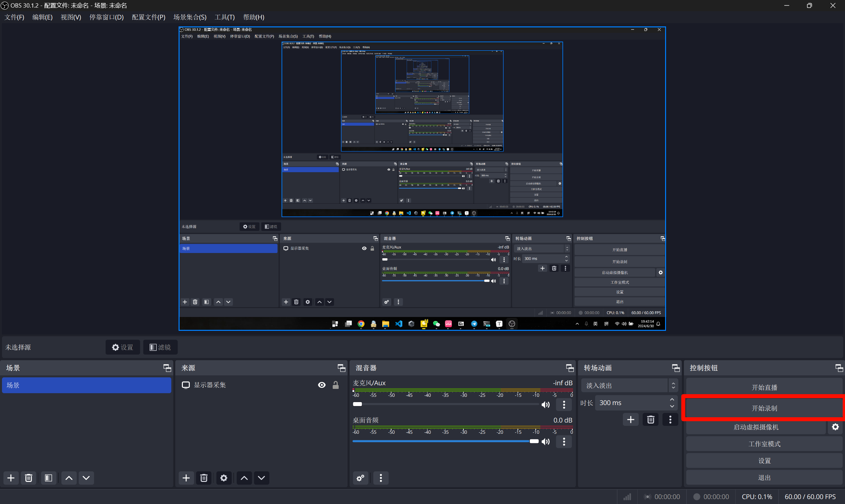Image resolution: width=845 pixels, height=504 pixels.
Task: Increase transition duration with up arrow
Action: [x=672, y=399]
